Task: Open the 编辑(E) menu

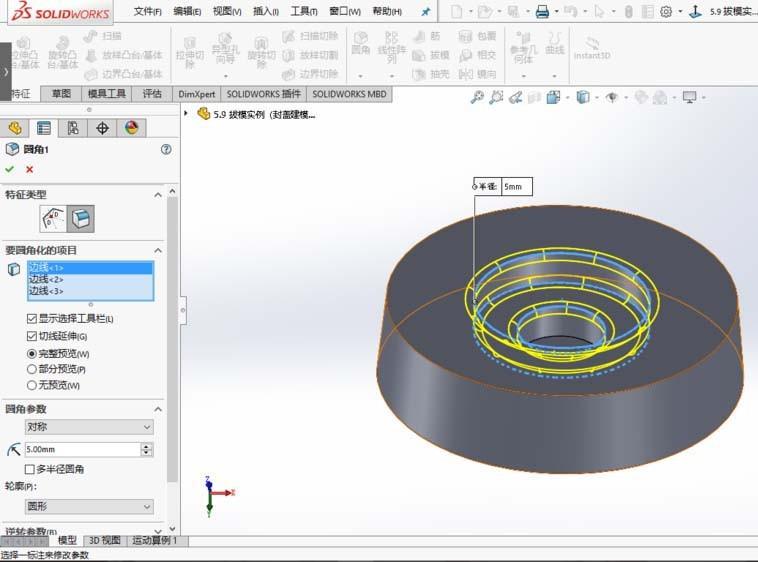Action: 187,12
